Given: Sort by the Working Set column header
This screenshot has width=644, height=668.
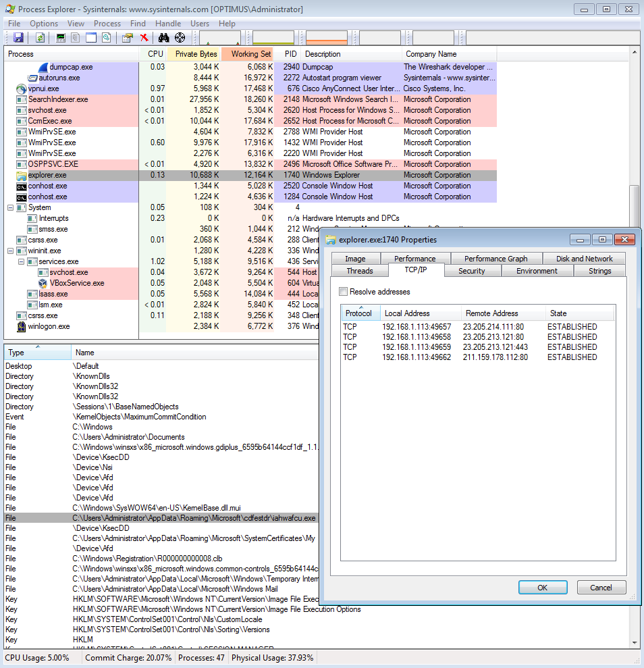Looking at the screenshot, I should (247, 54).
